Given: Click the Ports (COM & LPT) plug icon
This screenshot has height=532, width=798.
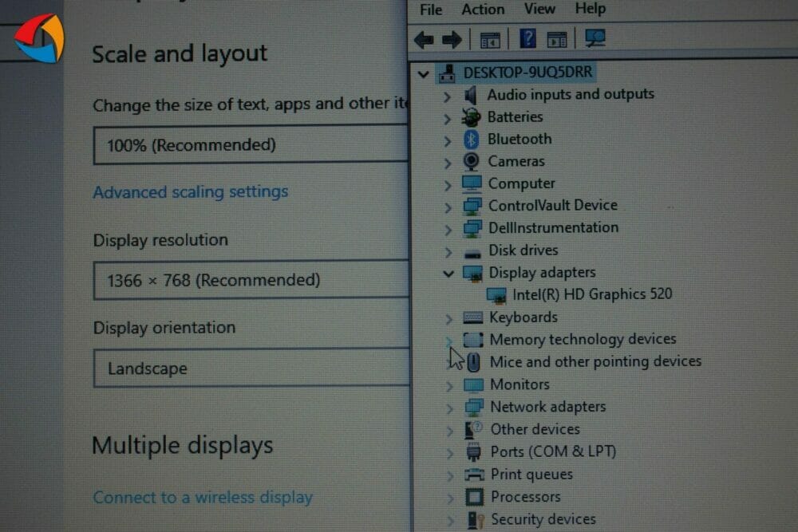Looking at the screenshot, I should click(474, 451).
